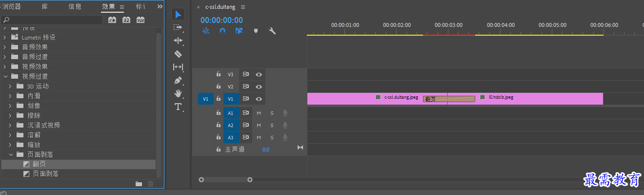Toggle snap magnet in timeline
This screenshot has width=644, height=195.
222,31
